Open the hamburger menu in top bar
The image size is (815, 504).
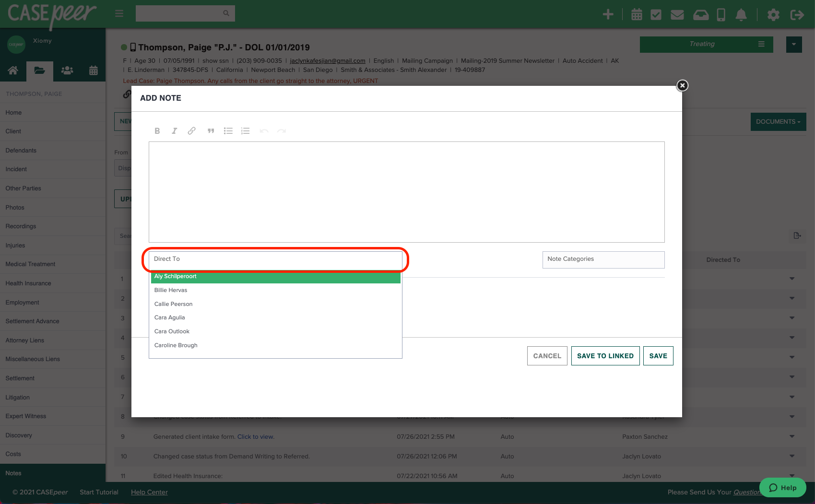click(119, 13)
